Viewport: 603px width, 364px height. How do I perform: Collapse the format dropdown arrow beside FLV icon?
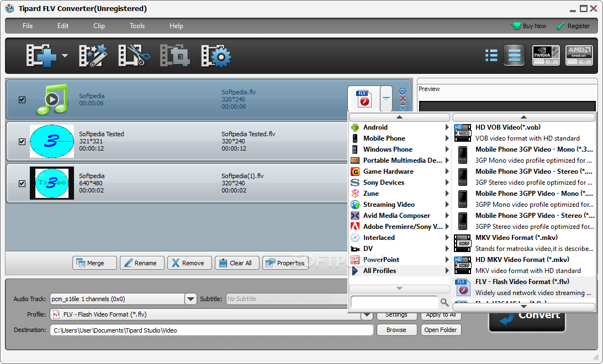click(x=386, y=99)
